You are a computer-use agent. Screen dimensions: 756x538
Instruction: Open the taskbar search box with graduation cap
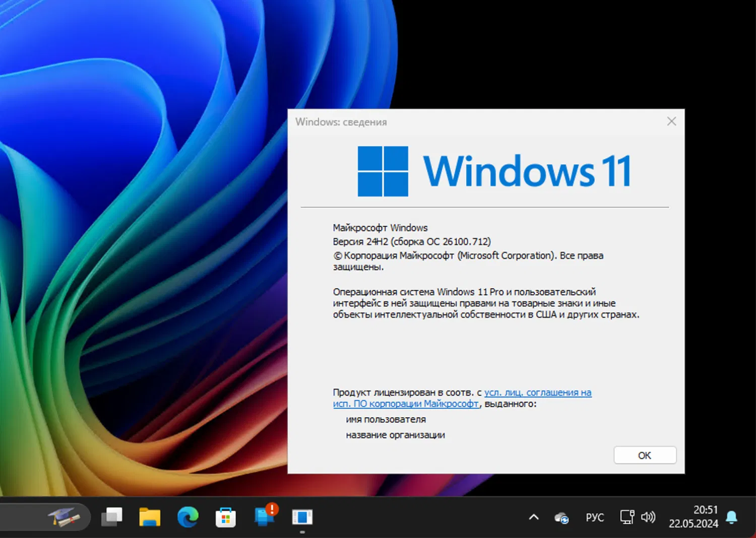[x=45, y=517]
